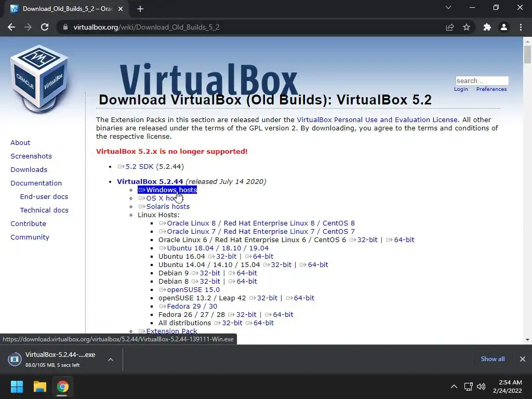Download Ubuntu 16.04 64-bit package
Screen dimensions: 532x399
point(259,257)
